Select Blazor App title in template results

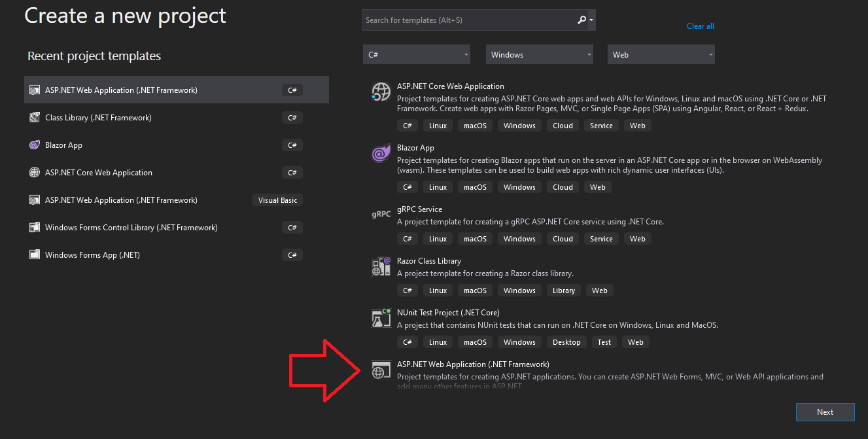415,148
